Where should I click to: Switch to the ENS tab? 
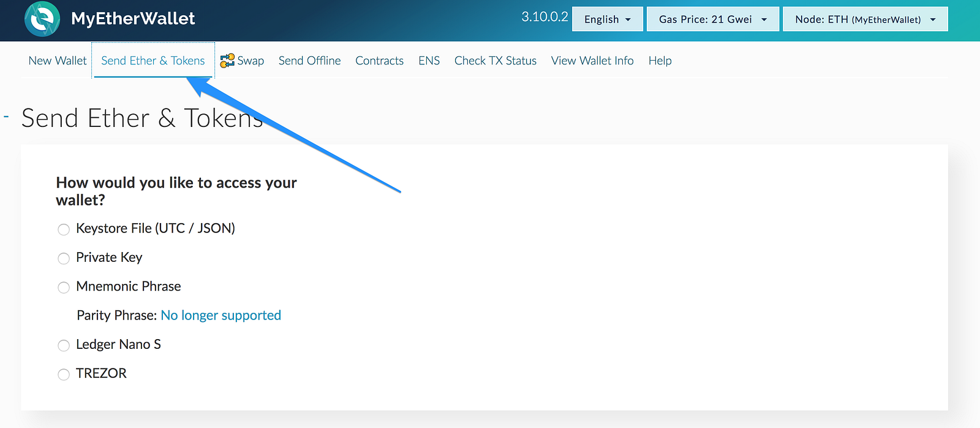429,61
